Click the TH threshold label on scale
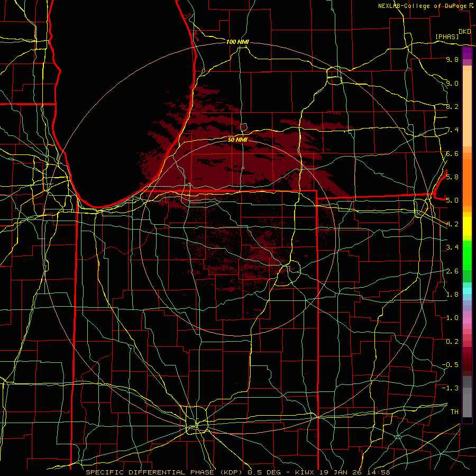 tap(454, 411)
